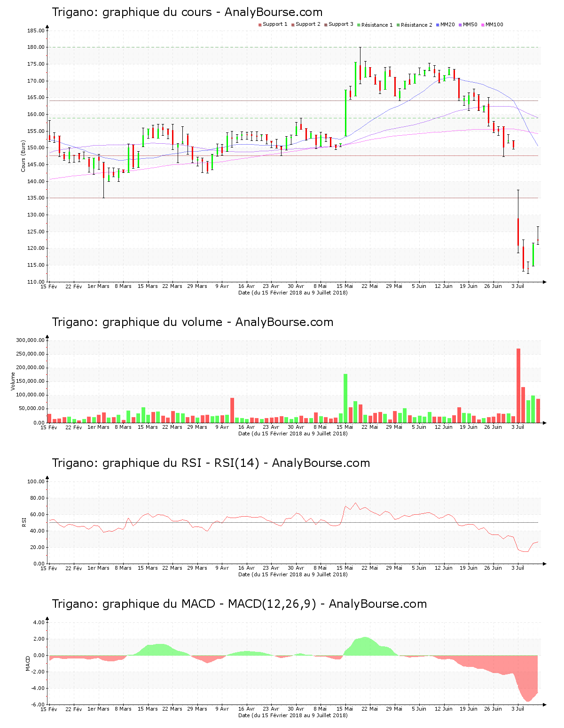
Task: Select the Support 2 legend label
Action: click(308, 24)
